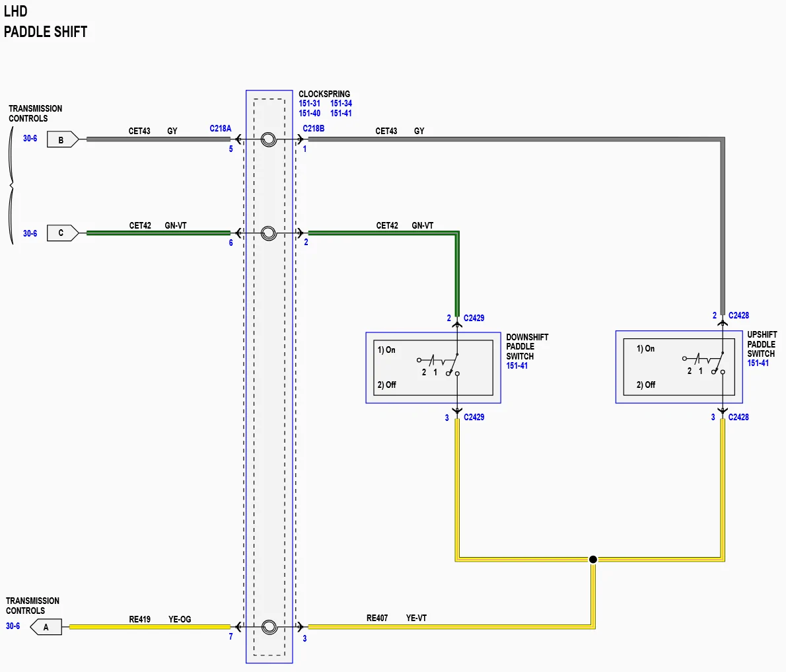
Task: Open the C218A connector link
Action: click(221, 128)
